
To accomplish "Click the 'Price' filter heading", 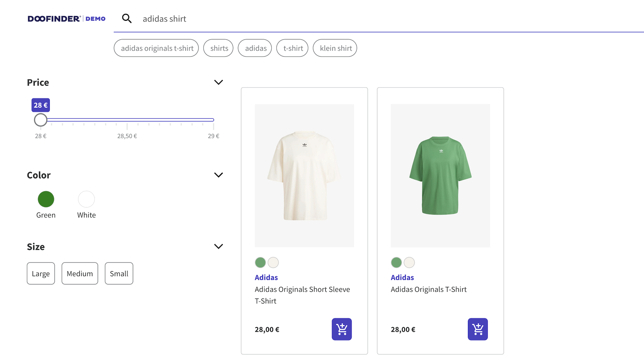I will click(38, 82).
